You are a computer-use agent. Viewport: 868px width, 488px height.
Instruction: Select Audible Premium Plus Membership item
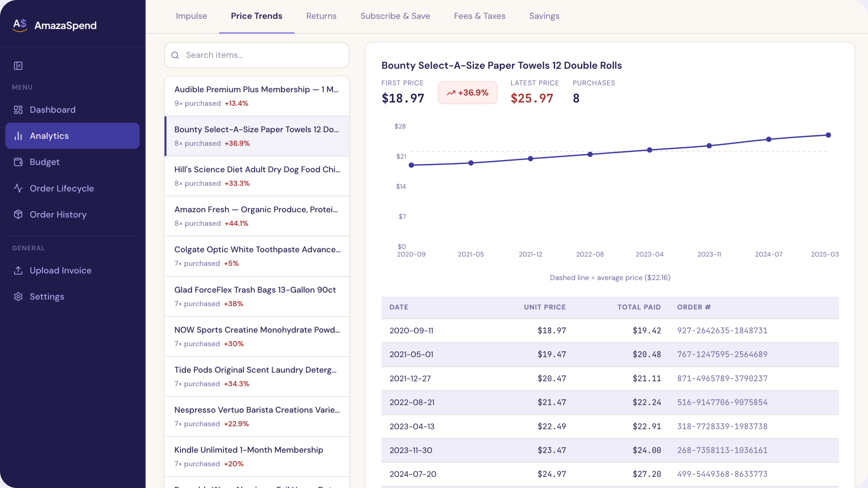click(257, 96)
